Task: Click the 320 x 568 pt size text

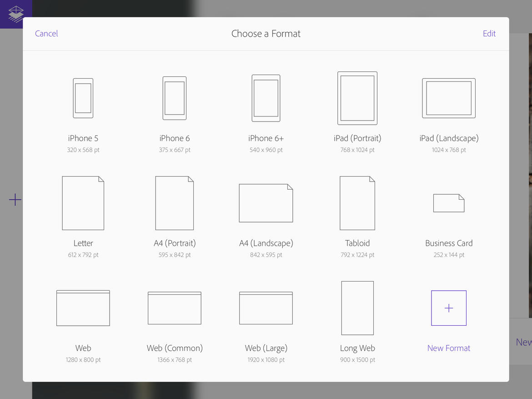Action: pyautogui.click(x=83, y=150)
